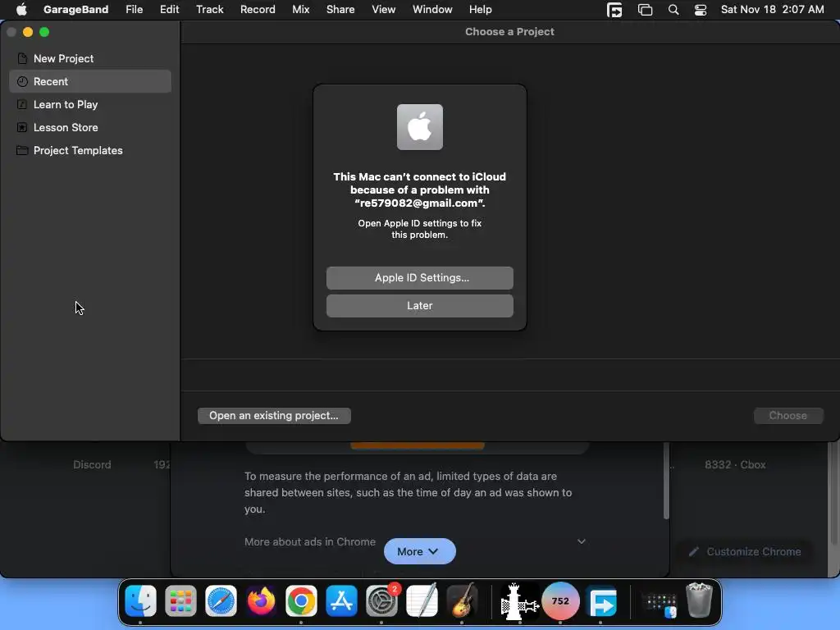The width and height of the screenshot is (840, 630).
Task: Click the Lesson Store star icon in the sidebar
Action: [x=22, y=127]
